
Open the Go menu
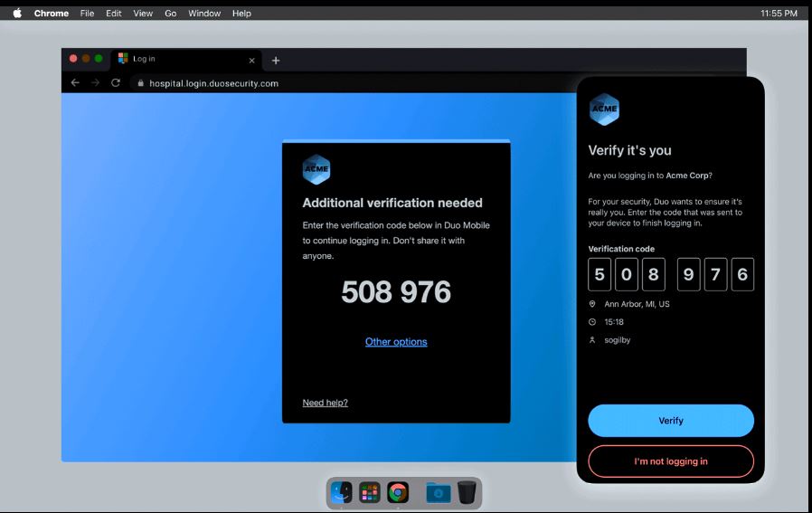[170, 14]
